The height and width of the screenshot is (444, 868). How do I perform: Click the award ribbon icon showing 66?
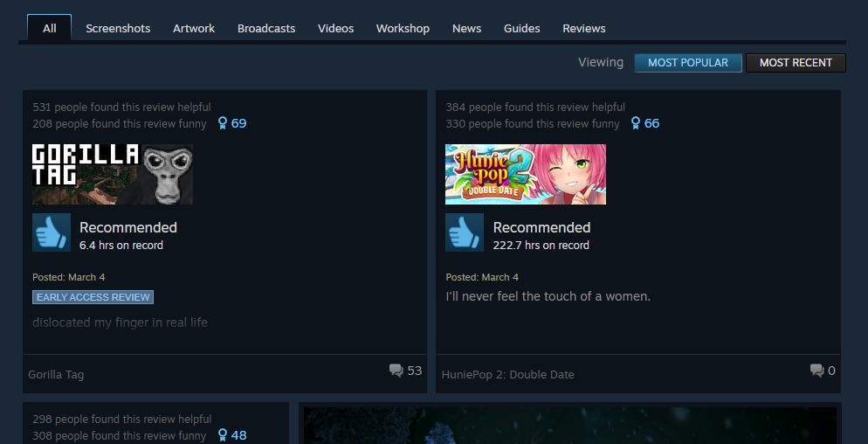pyautogui.click(x=636, y=123)
